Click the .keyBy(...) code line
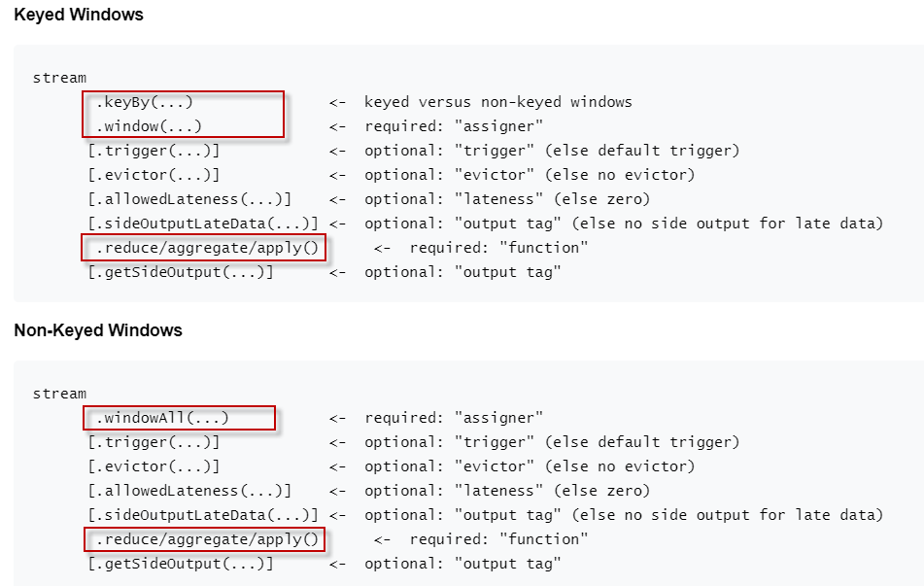 tap(144, 102)
